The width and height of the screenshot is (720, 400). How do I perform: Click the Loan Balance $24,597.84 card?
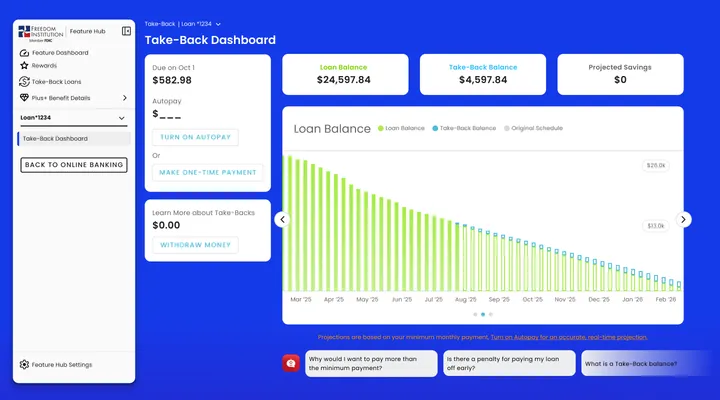(x=345, y=74)
